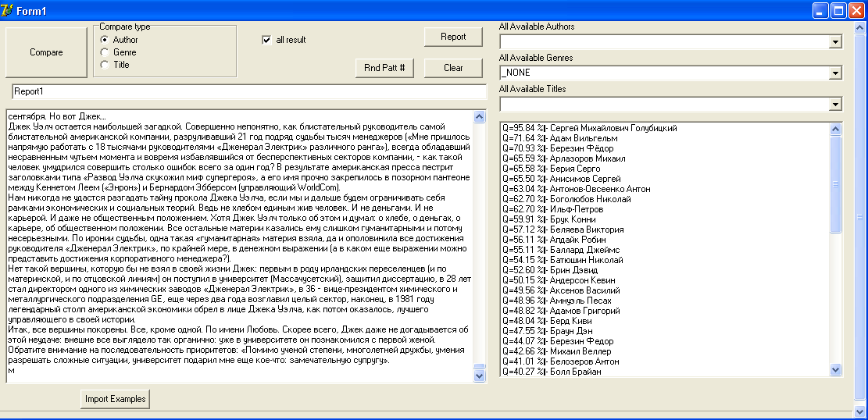Click the results list scroll-up arrow
The height and width of the screenshot is (420, 868).
[837, 129]
